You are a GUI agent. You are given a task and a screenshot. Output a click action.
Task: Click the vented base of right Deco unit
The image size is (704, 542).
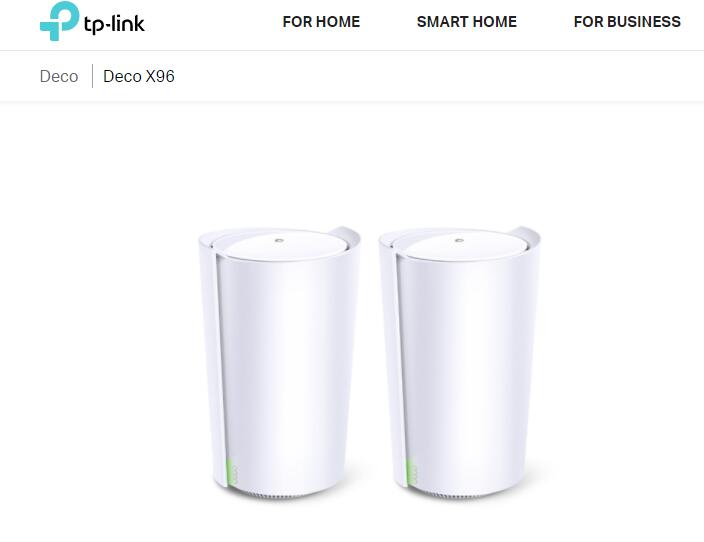point(460,495)
